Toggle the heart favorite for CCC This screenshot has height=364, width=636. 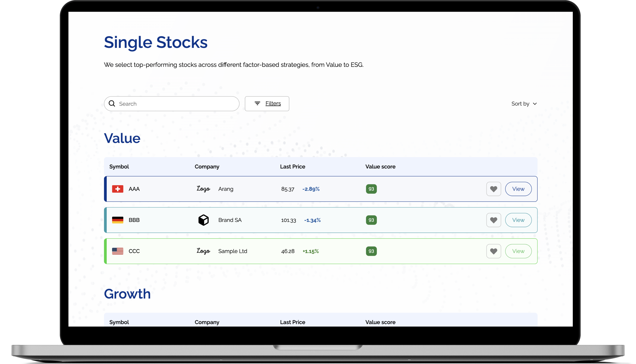[x=493, y=251]
